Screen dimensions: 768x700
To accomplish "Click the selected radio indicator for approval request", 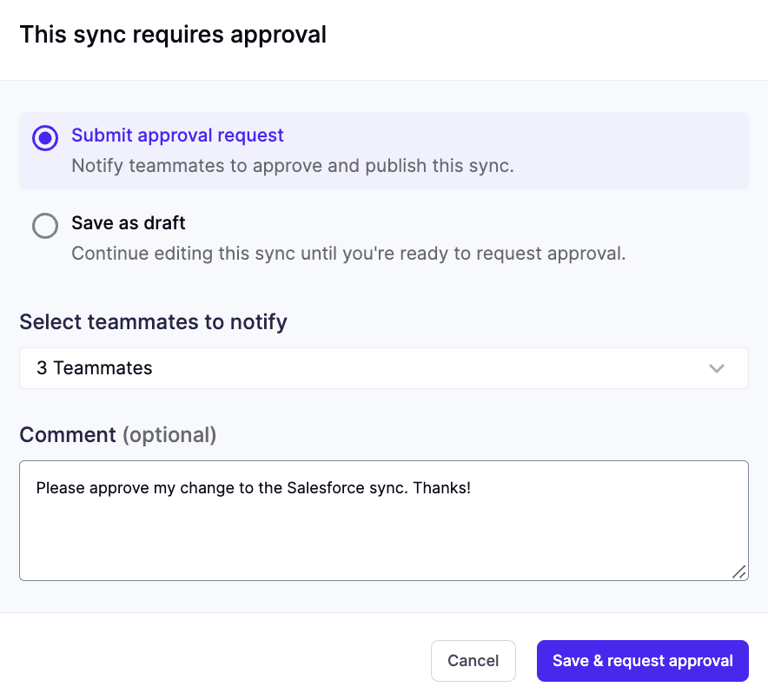I will [x=44, y=138].
